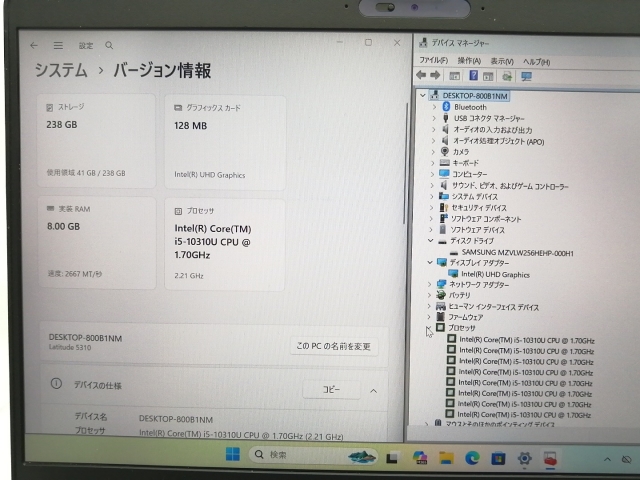Screen dimensions: 640x480
Task: Expand the ファームウェア category
Action: coord(429,317)
